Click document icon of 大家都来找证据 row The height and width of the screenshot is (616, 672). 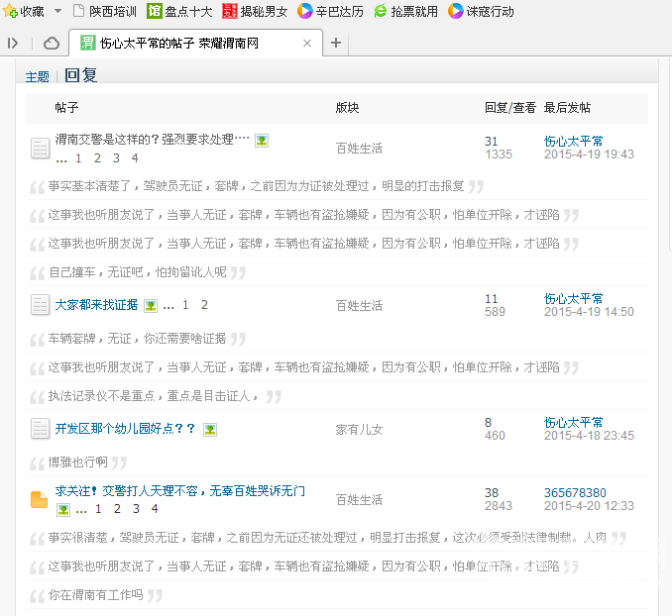(41, 305)
